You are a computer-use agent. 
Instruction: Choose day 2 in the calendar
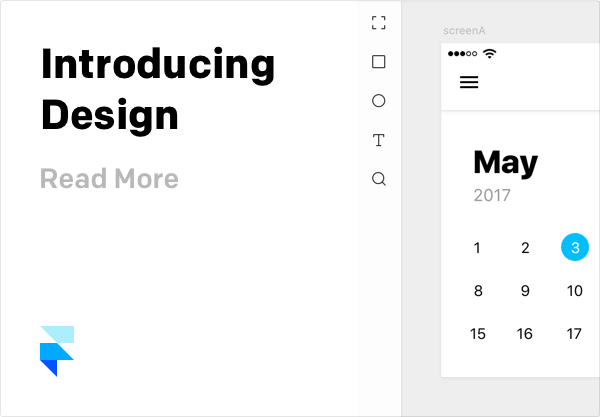coord(525,248)
